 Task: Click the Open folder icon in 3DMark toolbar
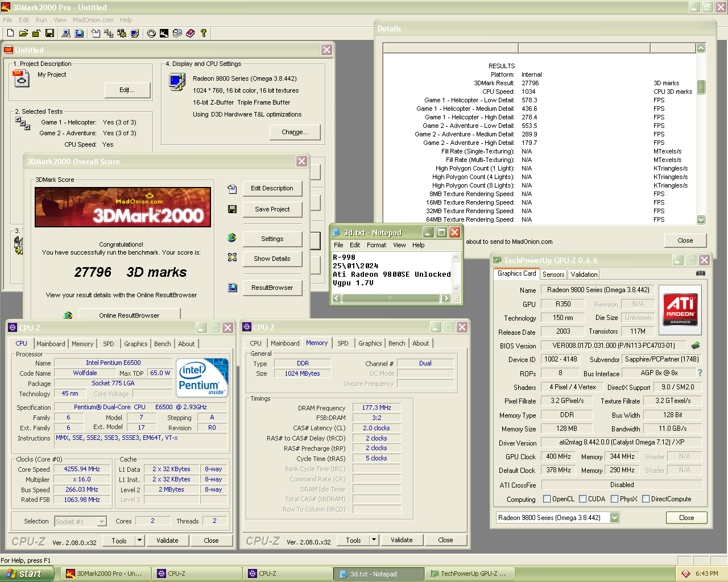point(23,33)
